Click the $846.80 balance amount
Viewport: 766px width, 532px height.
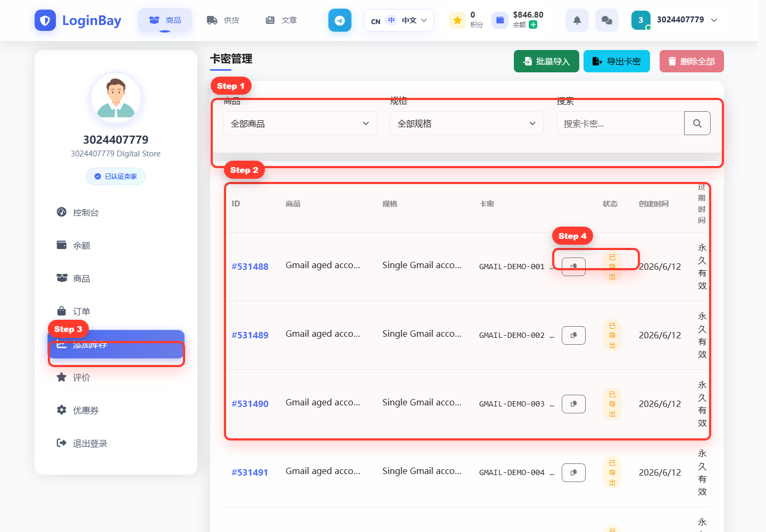click(528, 15)
